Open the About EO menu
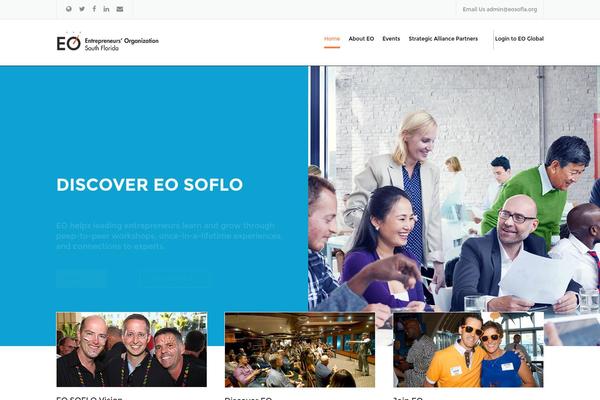This screenshot has width=600, height=400. tap(361, 39)
